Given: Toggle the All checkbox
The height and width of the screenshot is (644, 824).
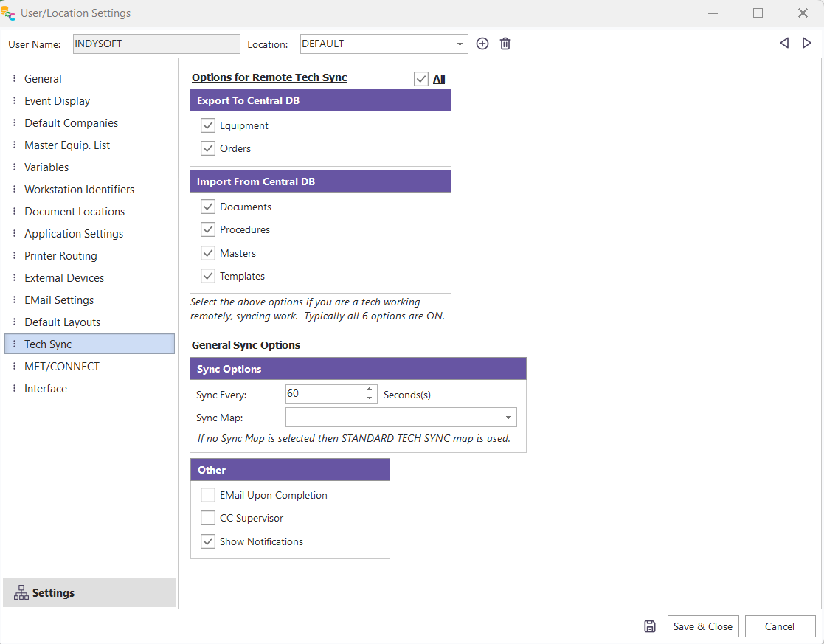Looking at the screenshot, I should coord(421,79).
